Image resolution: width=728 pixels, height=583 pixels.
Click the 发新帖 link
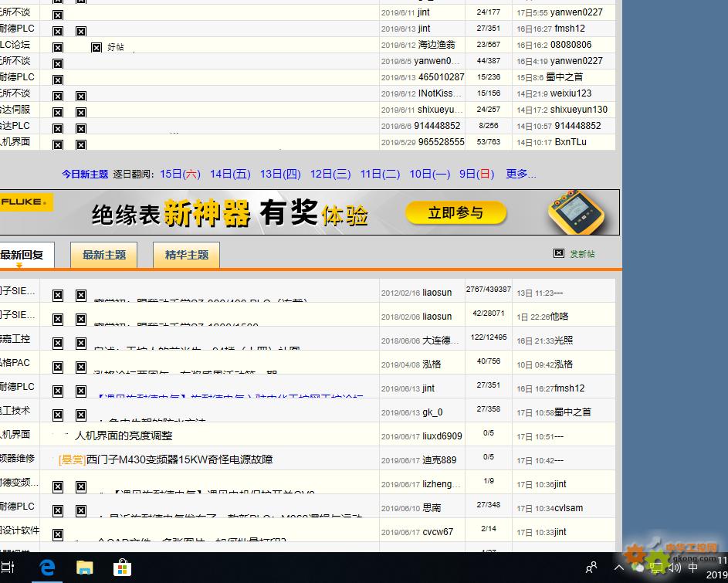tap(582, 253)
